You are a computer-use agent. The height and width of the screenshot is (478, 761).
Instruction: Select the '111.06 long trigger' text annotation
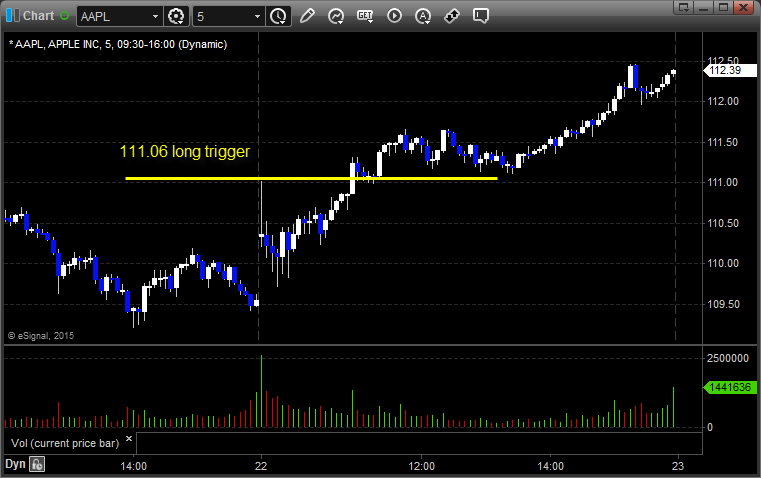click(184, 151)
